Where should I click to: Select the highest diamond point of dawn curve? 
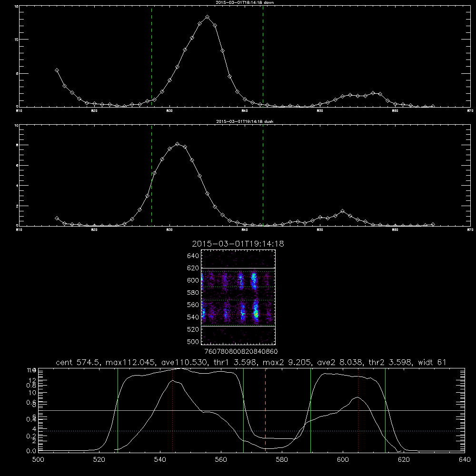click(208, 17)
